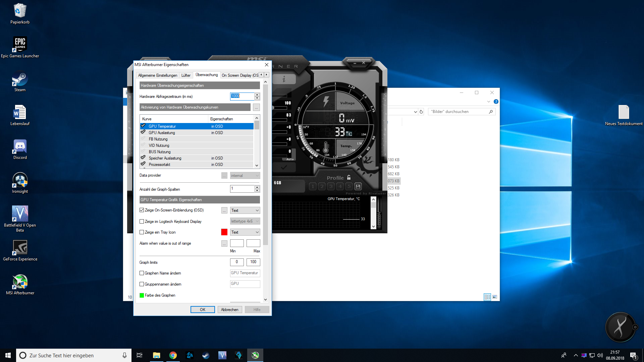Open the tray icon 'Text' dropdown

pos(245,232)
